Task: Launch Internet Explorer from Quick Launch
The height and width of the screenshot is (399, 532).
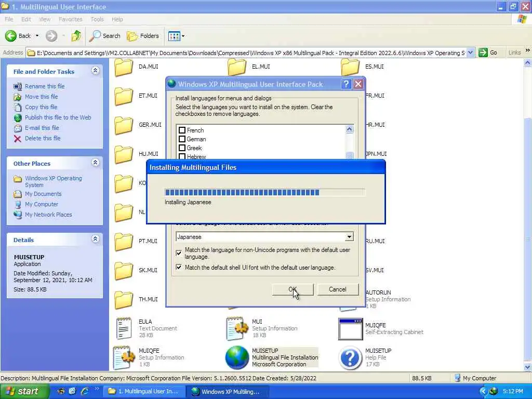Action: pyautogui.click(x=85, y=391)
